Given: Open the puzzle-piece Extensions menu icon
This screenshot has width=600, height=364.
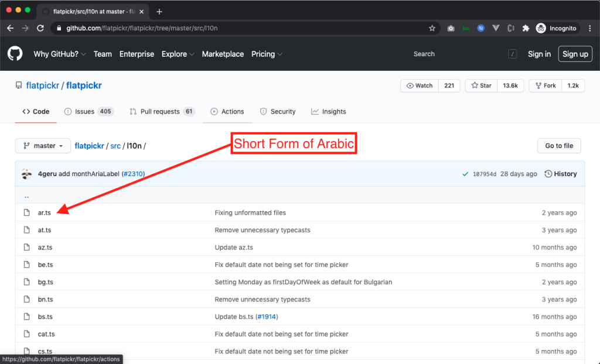Looking at the screenshot, I should (526, 28).
